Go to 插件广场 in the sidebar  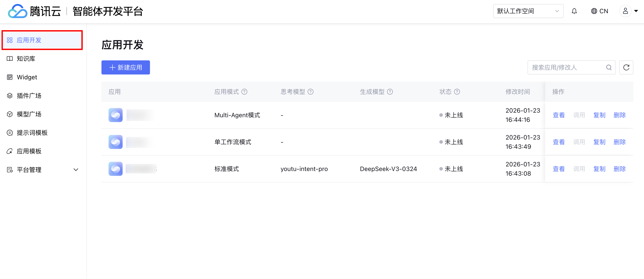(29, 96)
